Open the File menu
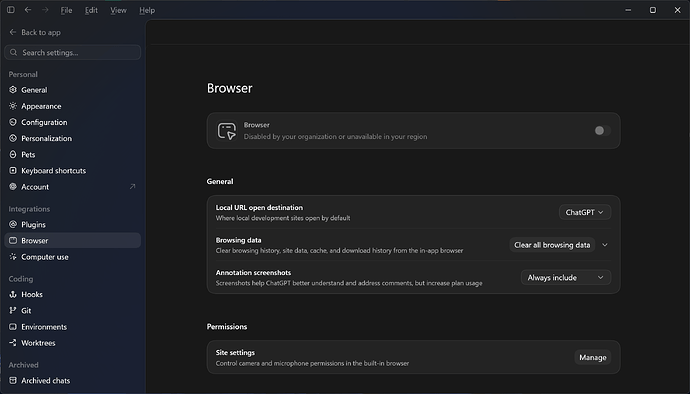690x394 pixels. (66, 10)
